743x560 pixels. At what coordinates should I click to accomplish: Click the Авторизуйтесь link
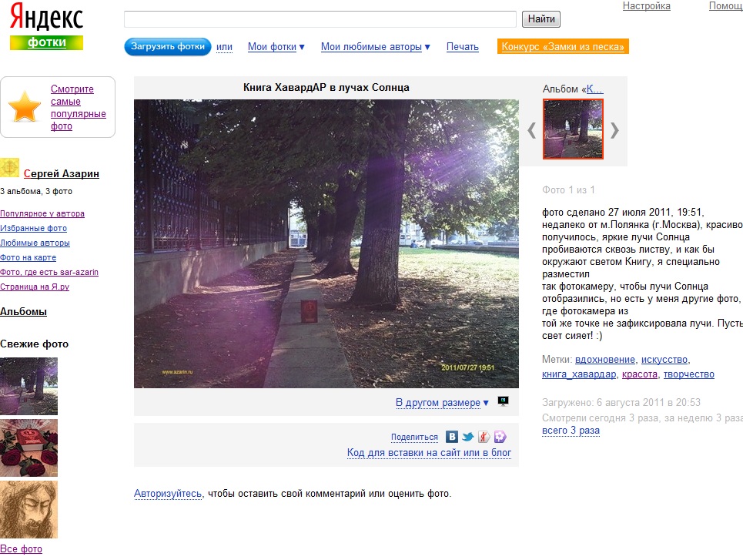pos(168,494)
